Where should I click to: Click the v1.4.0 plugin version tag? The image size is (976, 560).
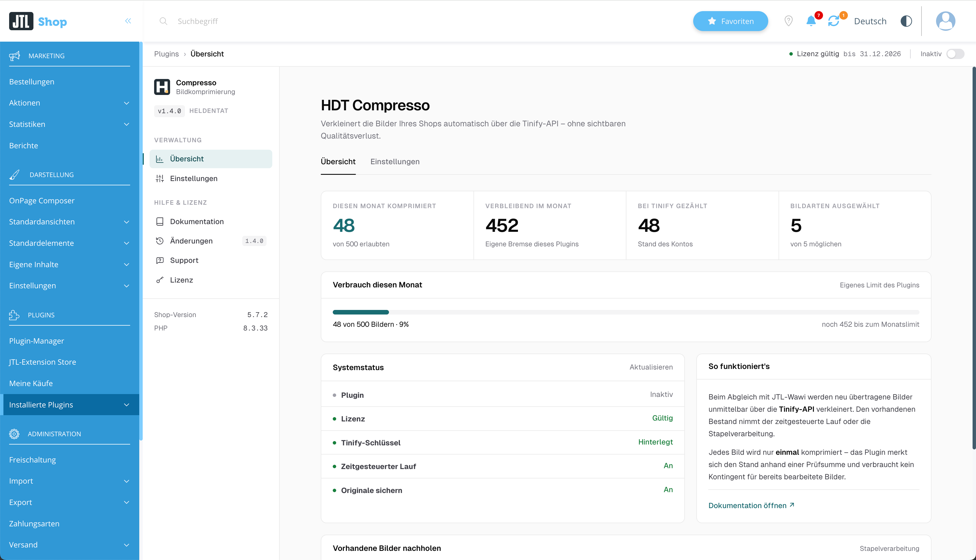(169, 111)
